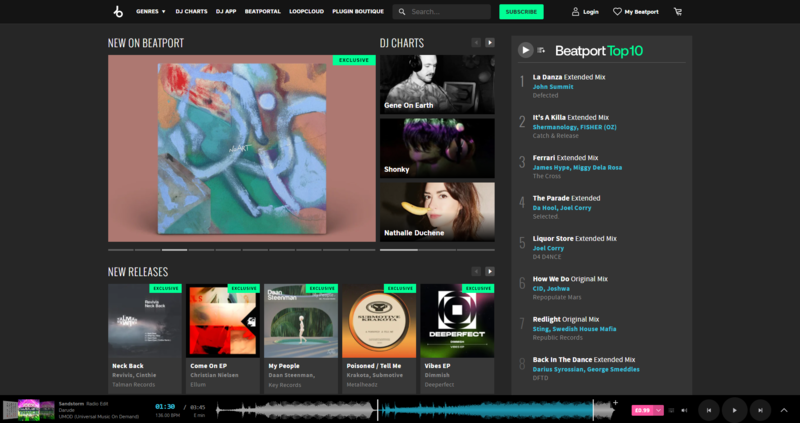Viewport: 800px width, 423px height.
Task: Click the green Subscribe button
Action: (521, 12)
